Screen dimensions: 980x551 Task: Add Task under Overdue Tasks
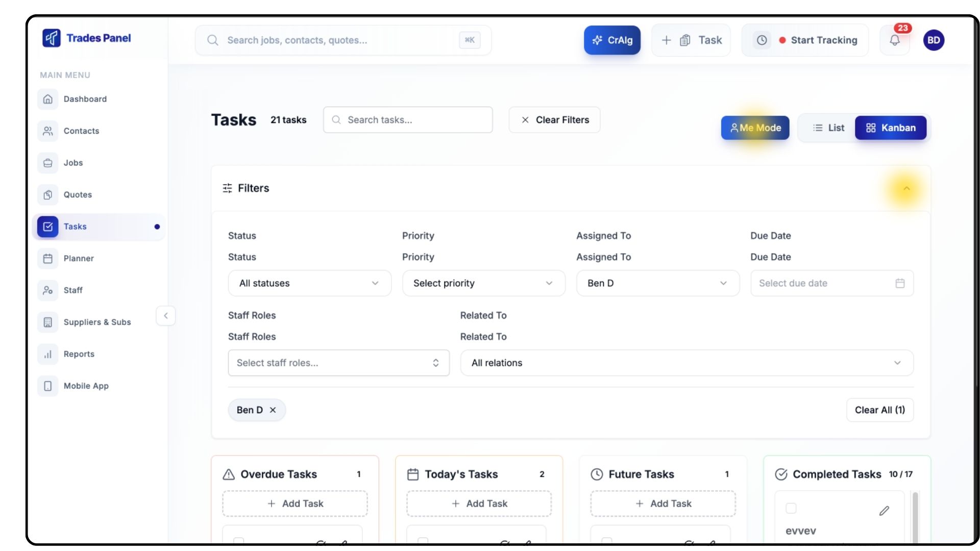[295, 504]
